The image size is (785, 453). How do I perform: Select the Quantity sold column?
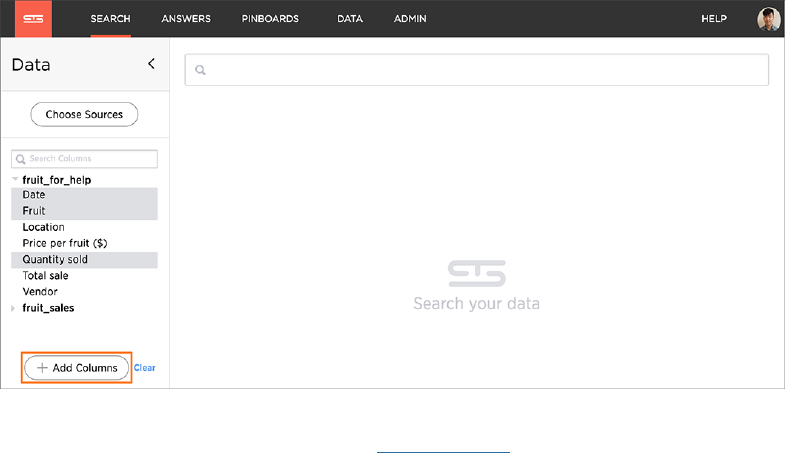[84, 260]
